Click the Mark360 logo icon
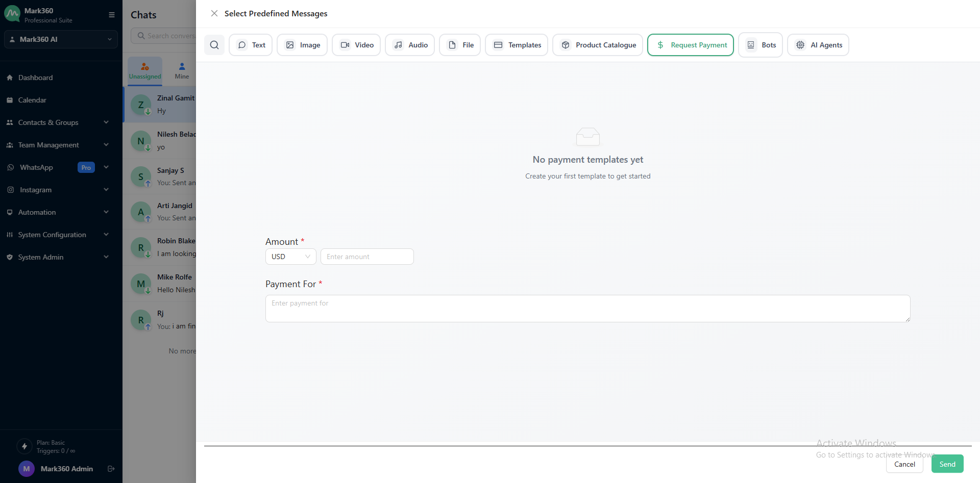This screenshot has height=483, width=980. point(12,14)
